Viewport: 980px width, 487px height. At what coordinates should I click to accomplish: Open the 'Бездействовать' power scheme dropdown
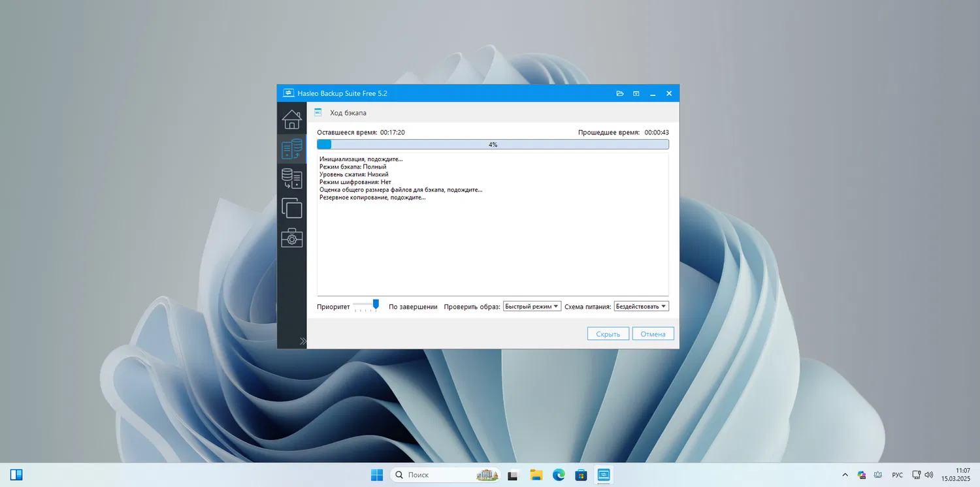click(641, 306)
